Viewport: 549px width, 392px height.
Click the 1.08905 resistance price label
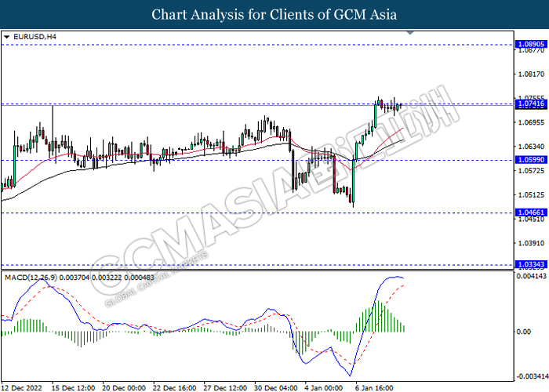531,44
